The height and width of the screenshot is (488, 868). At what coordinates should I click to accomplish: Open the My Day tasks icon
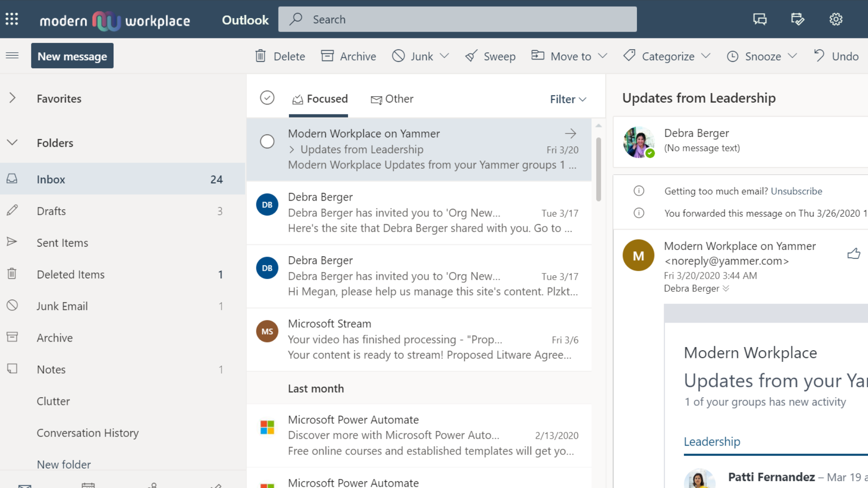click(797, 19)
